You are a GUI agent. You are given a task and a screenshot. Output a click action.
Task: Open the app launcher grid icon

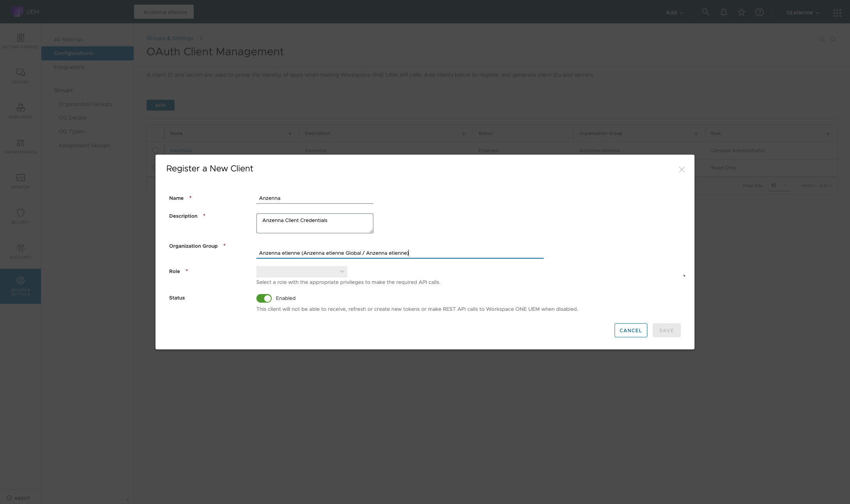837,13
